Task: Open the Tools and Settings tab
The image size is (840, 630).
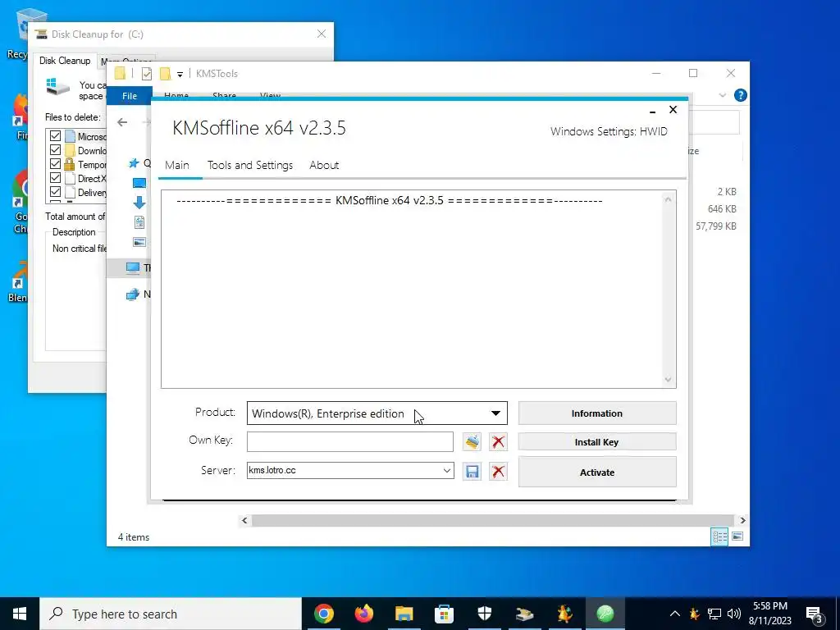Action: (x=250, y=165)
